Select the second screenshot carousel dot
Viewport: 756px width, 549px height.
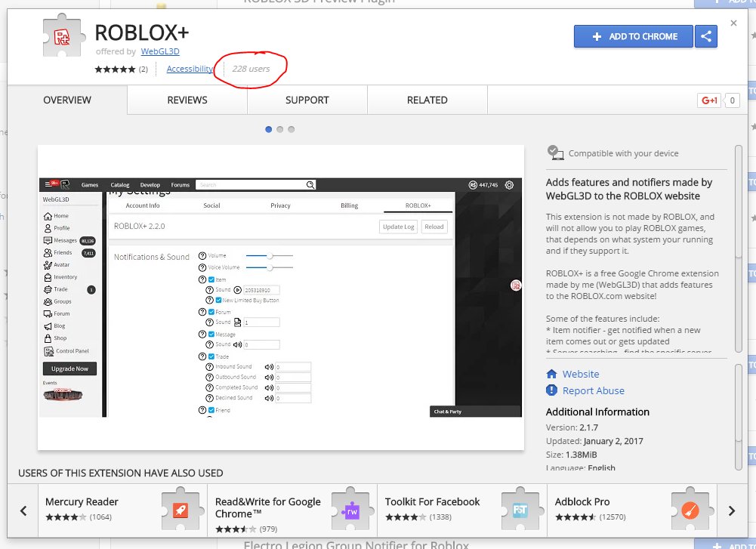[x=279, y=129]
